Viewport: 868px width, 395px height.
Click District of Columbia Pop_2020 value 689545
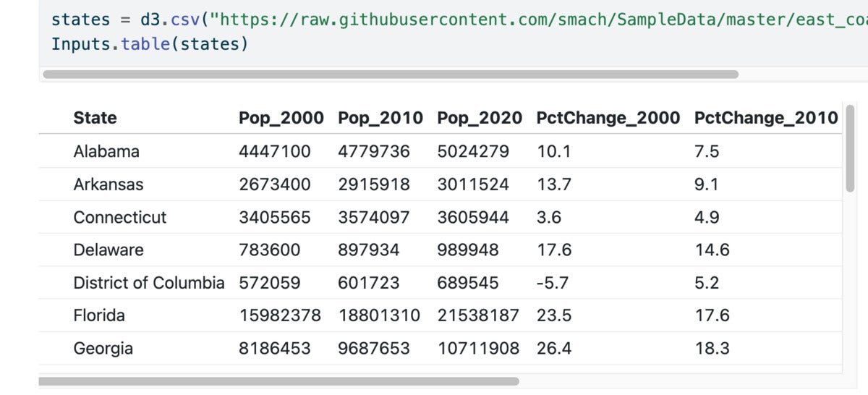(468, 282)
